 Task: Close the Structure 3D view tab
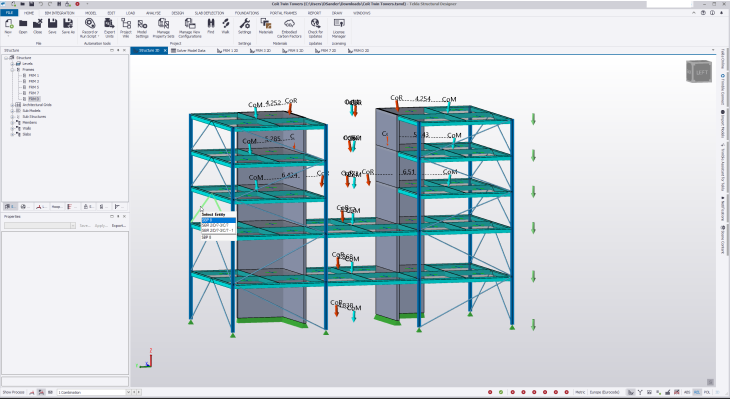click(x=165, y=50)
